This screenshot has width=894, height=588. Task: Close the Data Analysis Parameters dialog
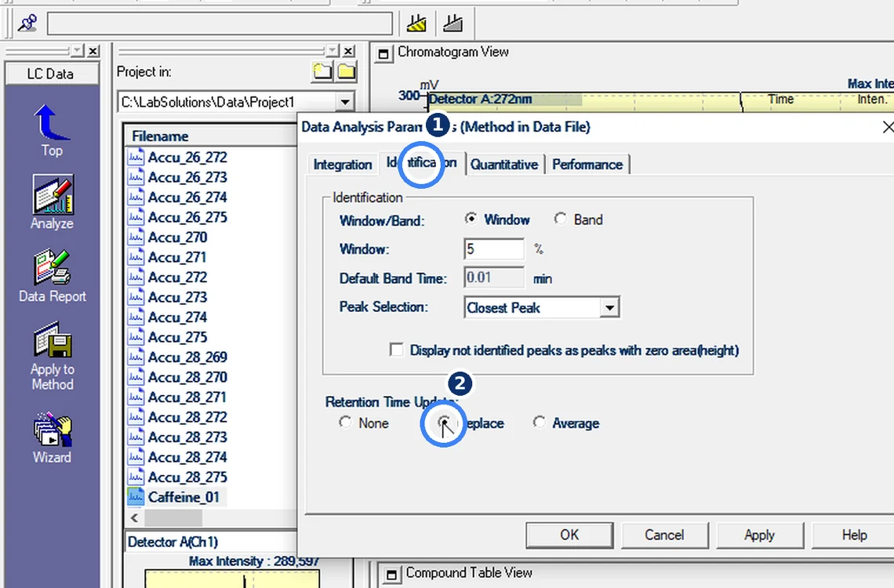[x=887, y=127]
